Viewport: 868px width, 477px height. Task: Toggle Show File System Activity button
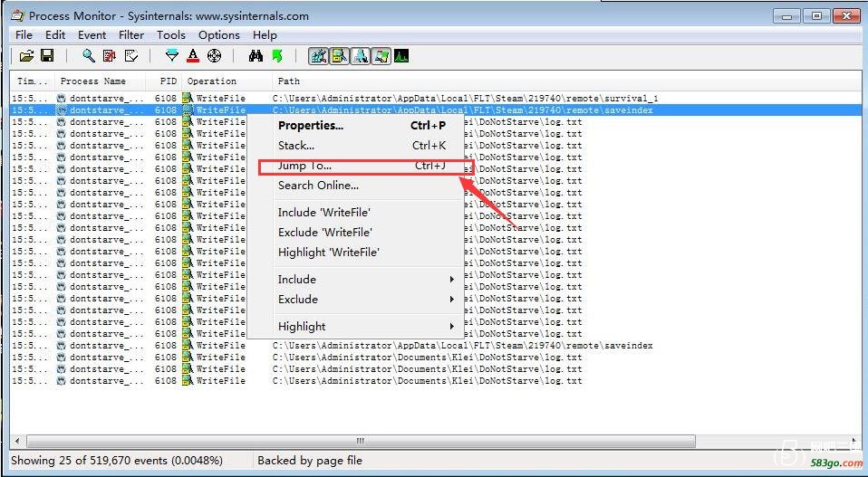click(340, 56)
